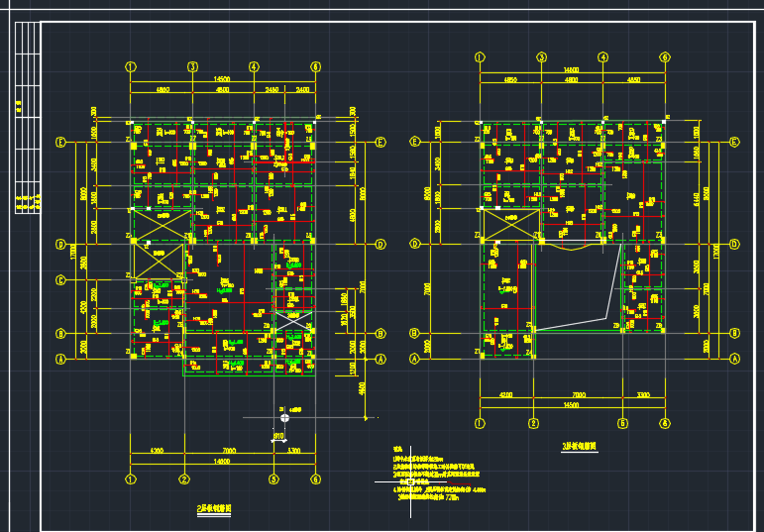
Task: Select axis bubble 3 atop the right 3F plan
Action: click(x=541, y=57)
